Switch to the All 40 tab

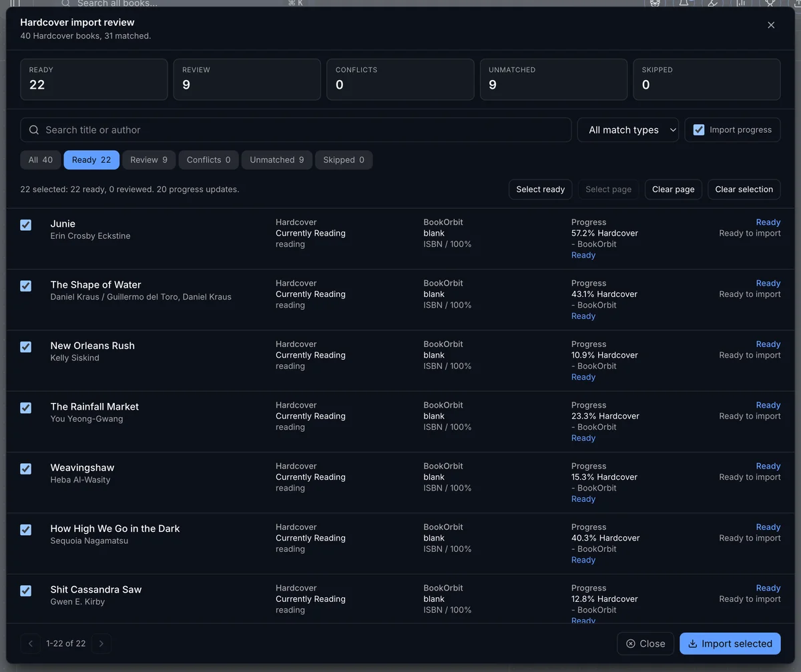point(41,160)
